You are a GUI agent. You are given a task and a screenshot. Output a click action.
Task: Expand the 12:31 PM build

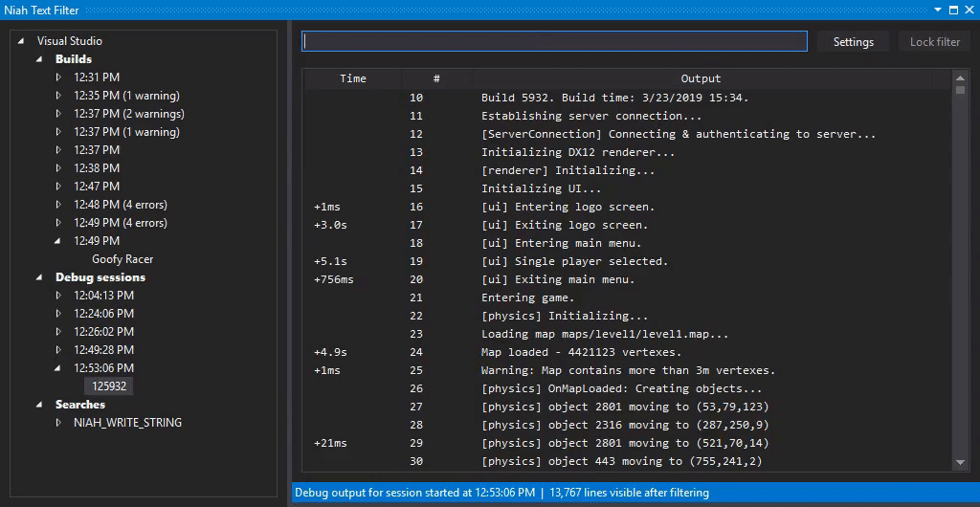coord(58,77)
